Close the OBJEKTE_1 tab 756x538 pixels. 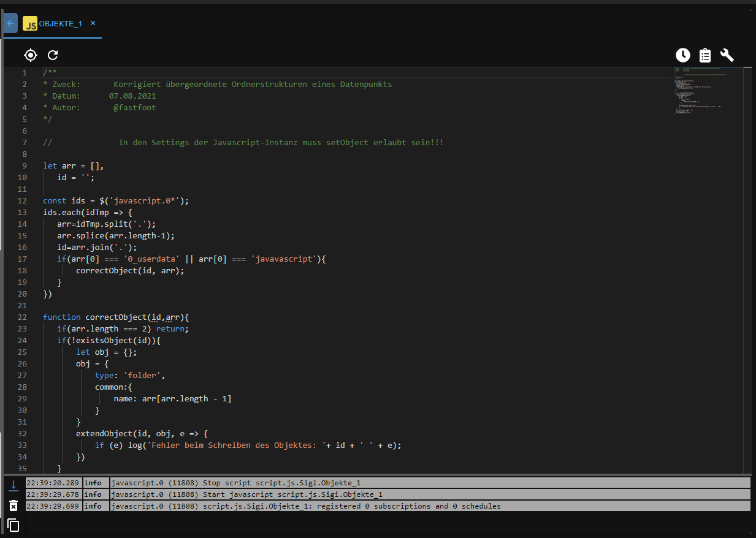click(93, 23)
